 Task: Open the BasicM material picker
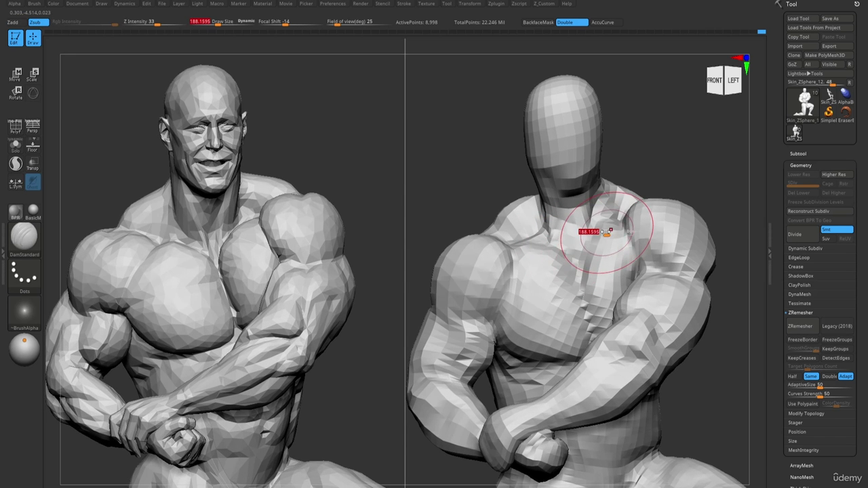[33, 213]
